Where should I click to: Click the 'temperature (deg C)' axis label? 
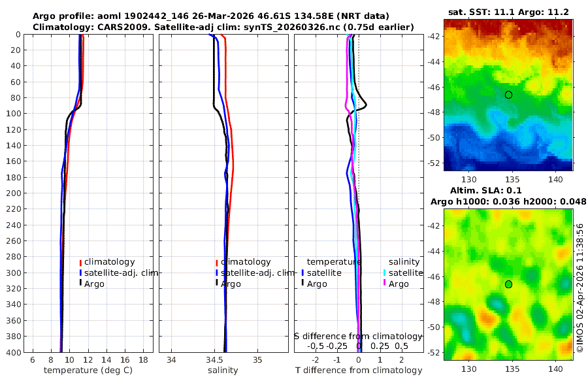tap(88, 371)
